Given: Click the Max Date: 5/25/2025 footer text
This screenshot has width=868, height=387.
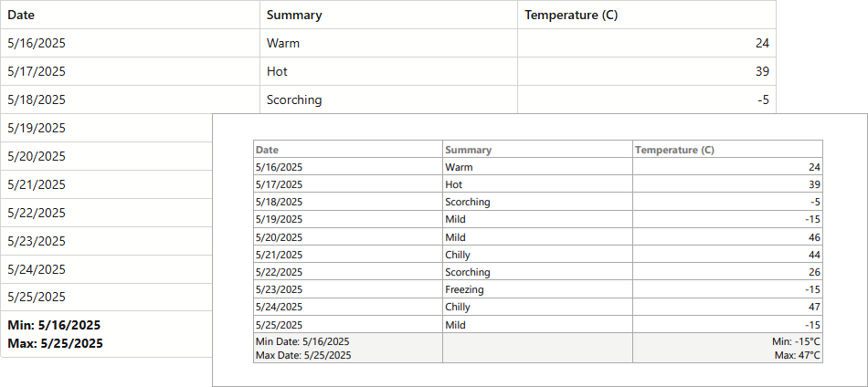Looking at the screenshot, I should 303,355.
